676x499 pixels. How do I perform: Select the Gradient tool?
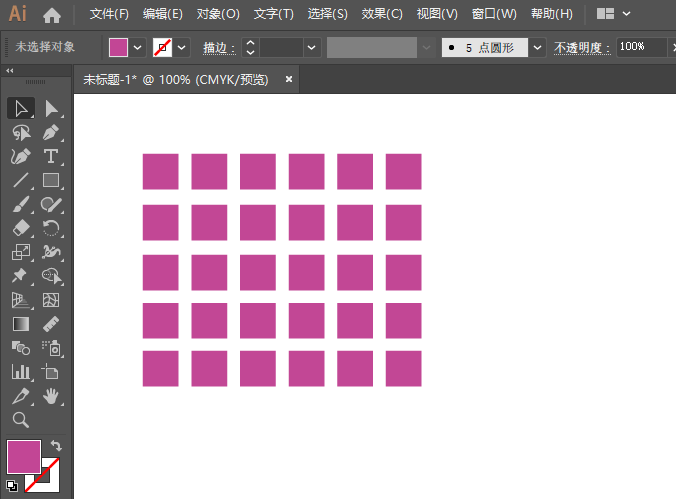coord(20,324)
